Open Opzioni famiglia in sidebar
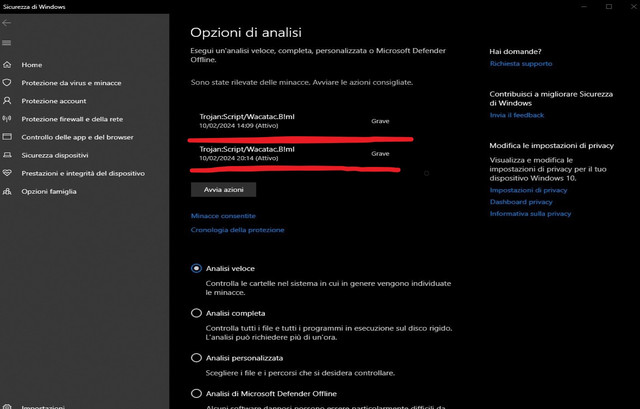640x409 pixels. 49,191
